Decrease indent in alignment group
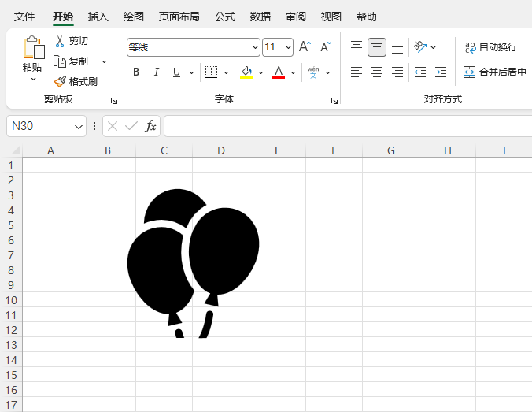 (420, 72)
